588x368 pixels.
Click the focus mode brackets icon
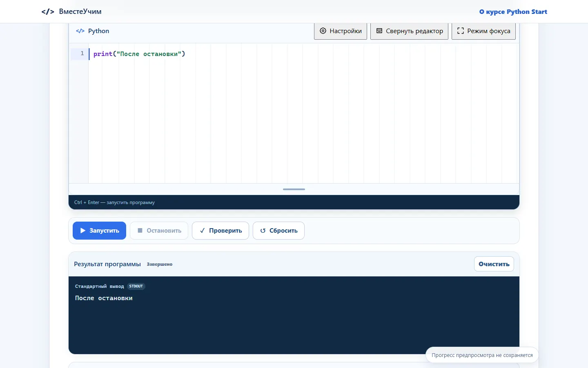[x=461, y=31]
